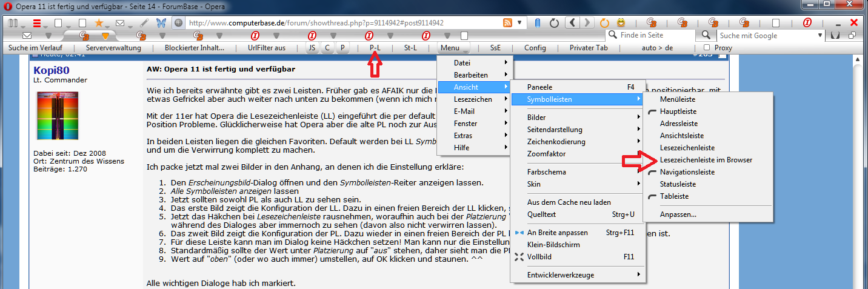Toggle the JS button in toolbar
This screenshot has height=289, width=868.
coord(312,47)
